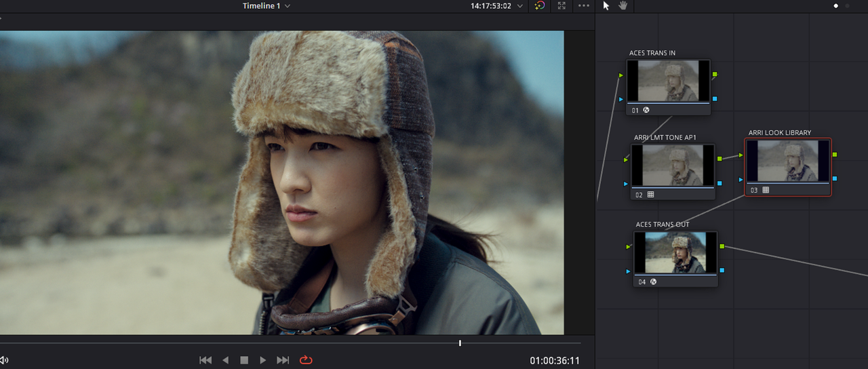Expand the timecode display options dropdown
The image size is (868, 369).
point(520,5)
